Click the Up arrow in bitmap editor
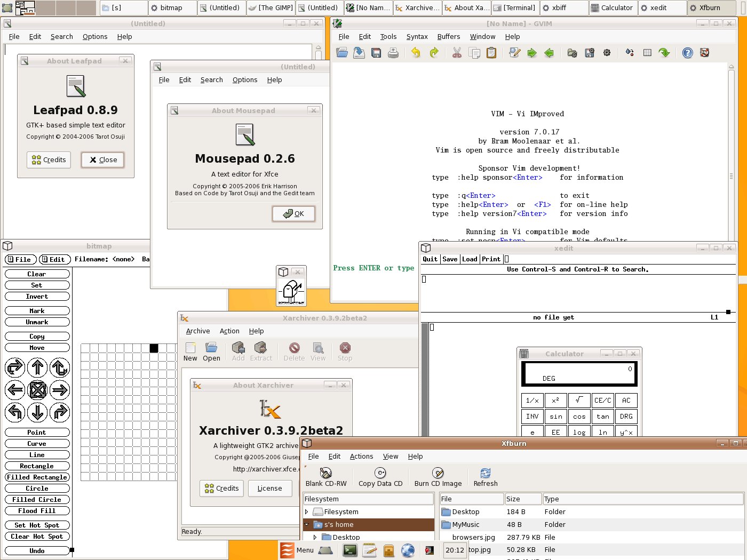Viewport: 747px width, 560px height. (x=37, y=367)
